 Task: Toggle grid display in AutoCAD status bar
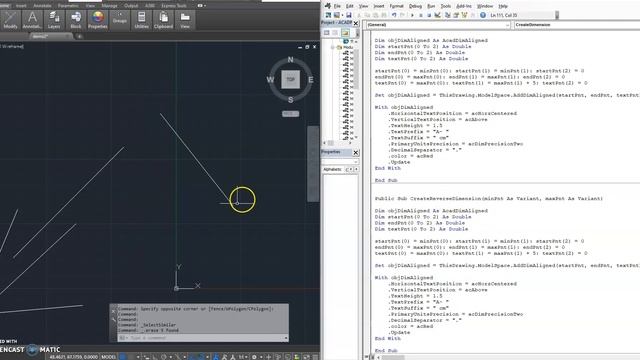[x=122, y=357]
